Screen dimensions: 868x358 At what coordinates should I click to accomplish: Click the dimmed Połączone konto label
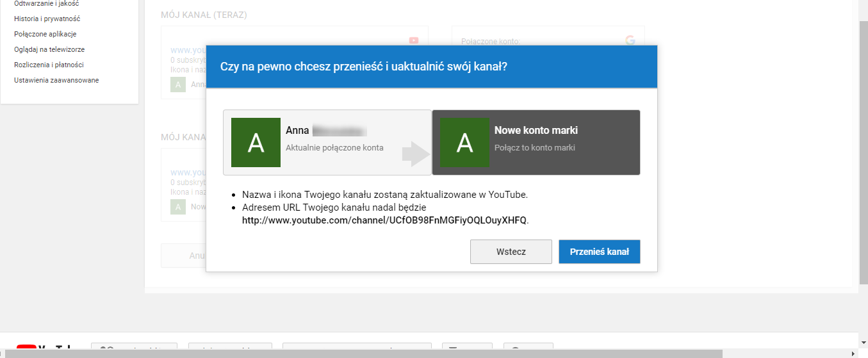pyautogui.click(x=491, y=42)
